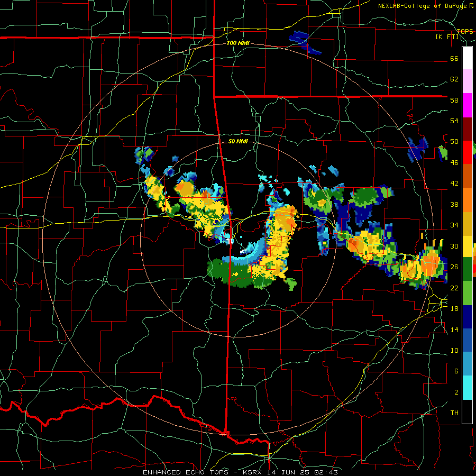Click the medium blue 18 kft legend swatch
The image size is (476, 476).
pos(467,340)
